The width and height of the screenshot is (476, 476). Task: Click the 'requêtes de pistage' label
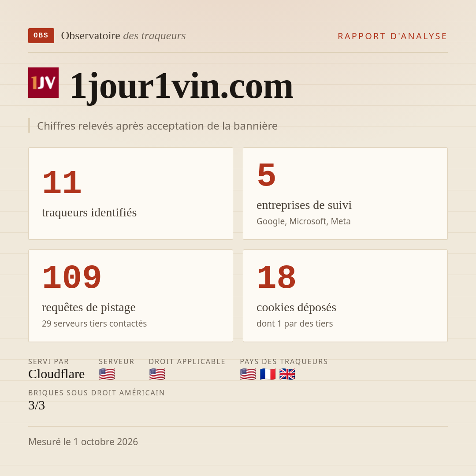(x=89, y=307)
